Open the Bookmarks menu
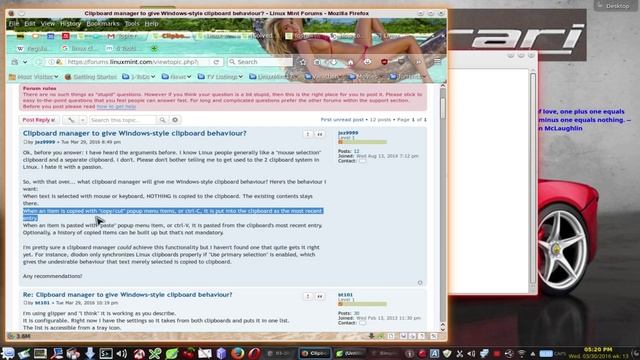640x360 pixels. (x=102, y=24)
